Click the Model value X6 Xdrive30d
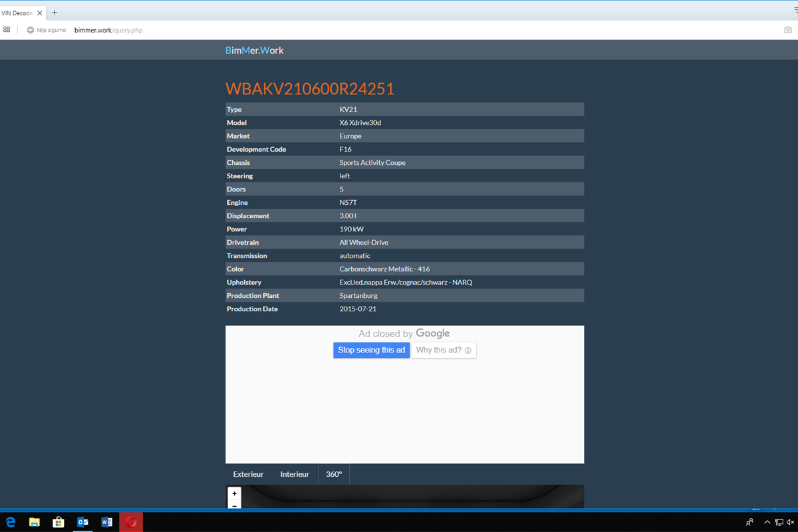 pyautogui.click(x=360, y=123)
